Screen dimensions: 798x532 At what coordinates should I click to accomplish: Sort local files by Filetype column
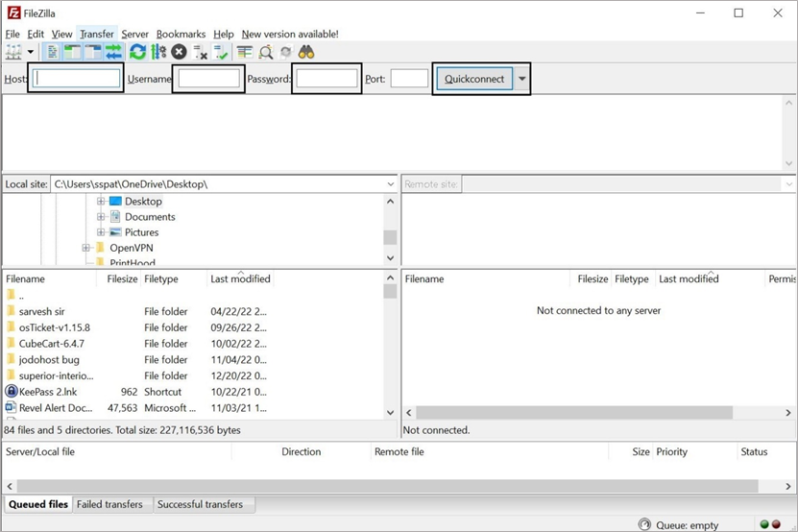pyautogui.click(x=174, y=279)
